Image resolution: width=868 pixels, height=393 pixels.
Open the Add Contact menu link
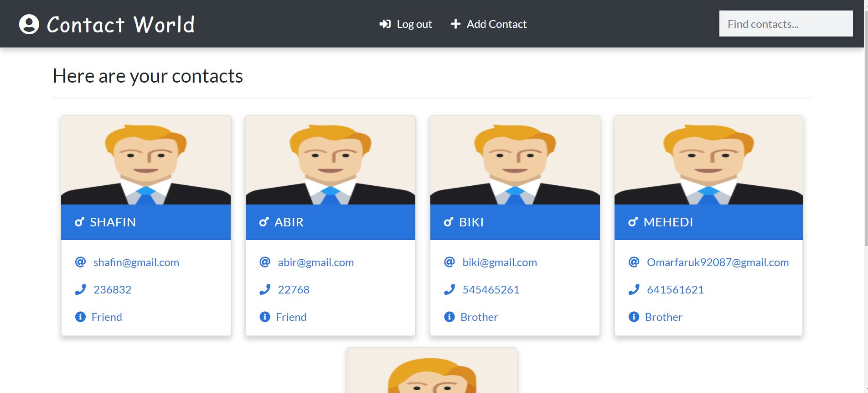coord(489,24)
